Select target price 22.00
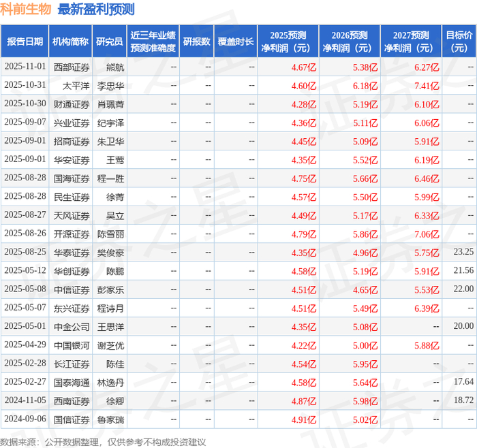 click(x=463, y=289)
